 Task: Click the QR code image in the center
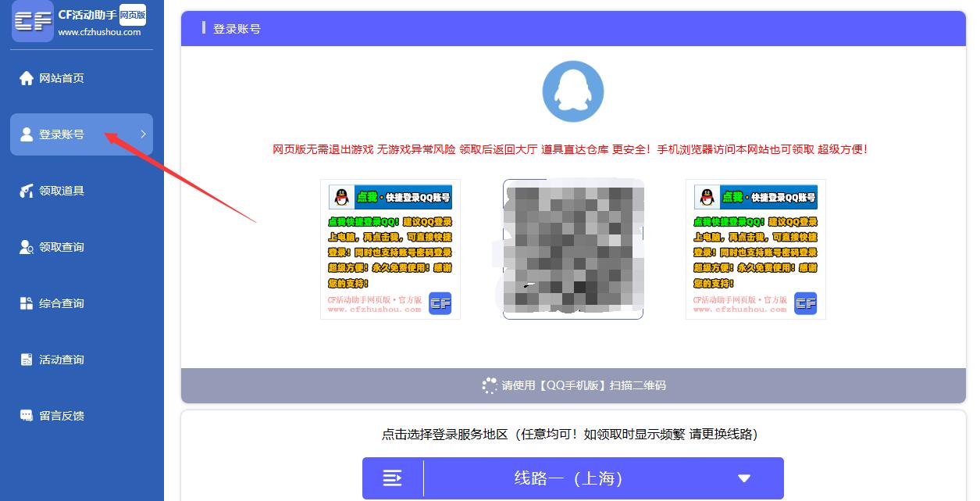point(572,249)
